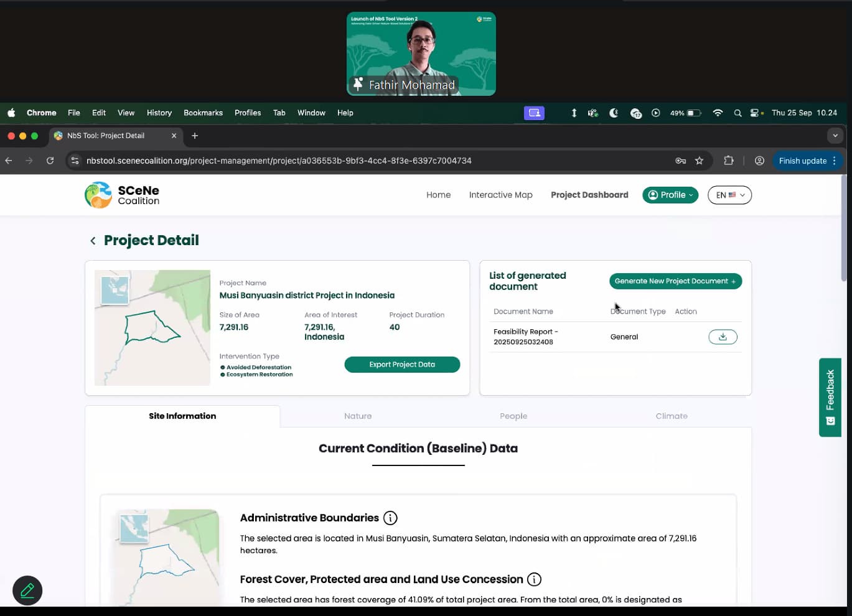The height and width of the screenshot is (616, 852).
Task: Click the SCeNe Coalition logo
Action: [122, 195]
